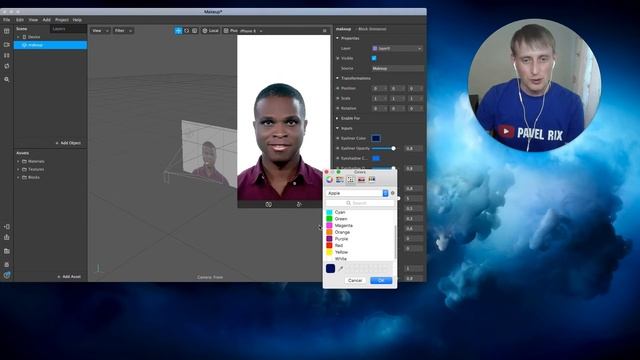Click the grid blocks icon in left sidebar
The width and height of the screenshot is (640, 360).
(x=7, y=55)
